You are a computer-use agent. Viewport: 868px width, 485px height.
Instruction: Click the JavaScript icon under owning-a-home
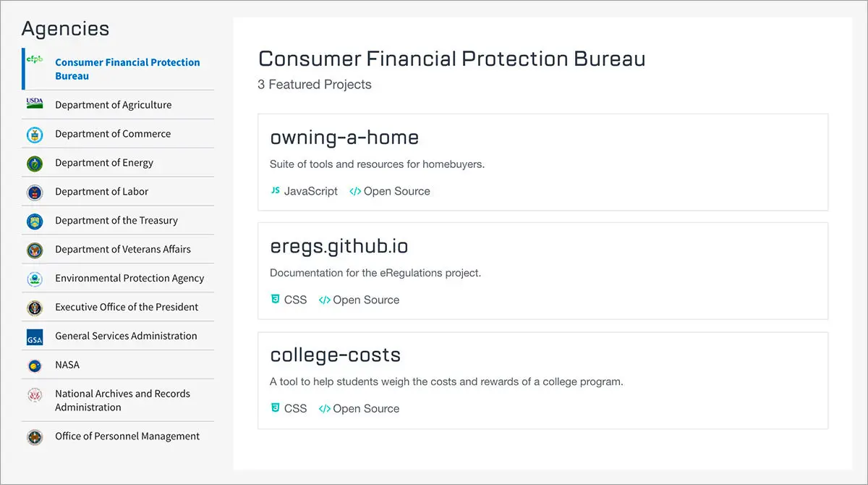(x=275, y=191)
